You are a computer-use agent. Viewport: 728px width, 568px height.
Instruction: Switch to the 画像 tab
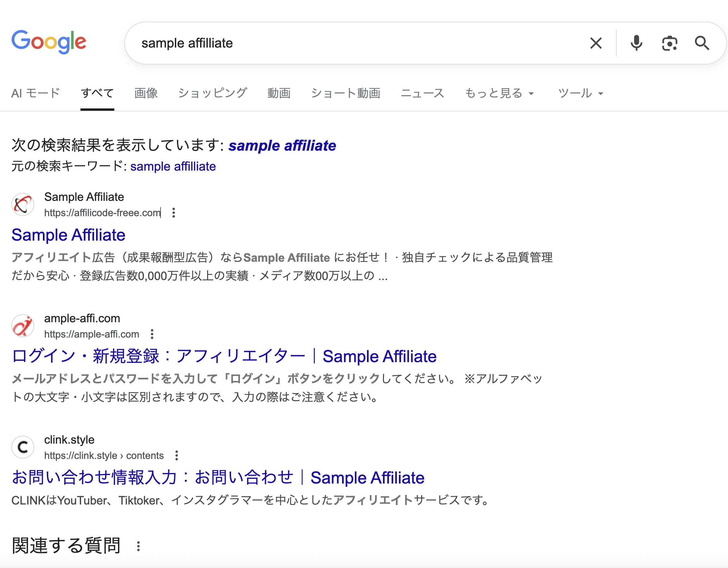[x=146, y=93]
